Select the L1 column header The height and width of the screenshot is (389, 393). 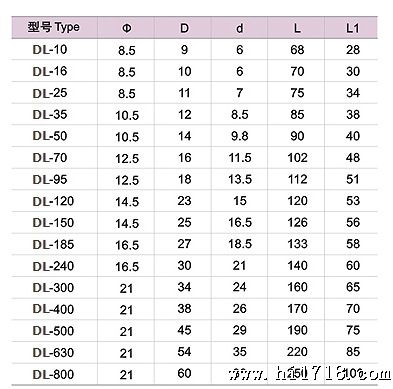point(353,28)
